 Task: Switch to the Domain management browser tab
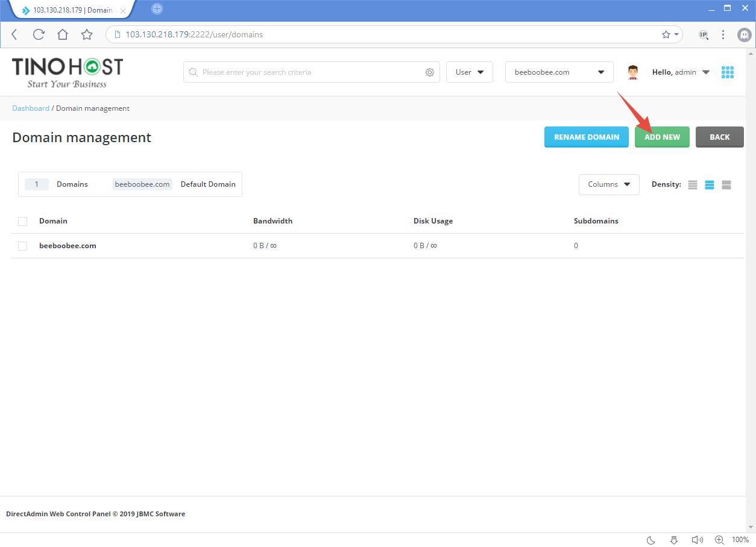pos(68,10)
